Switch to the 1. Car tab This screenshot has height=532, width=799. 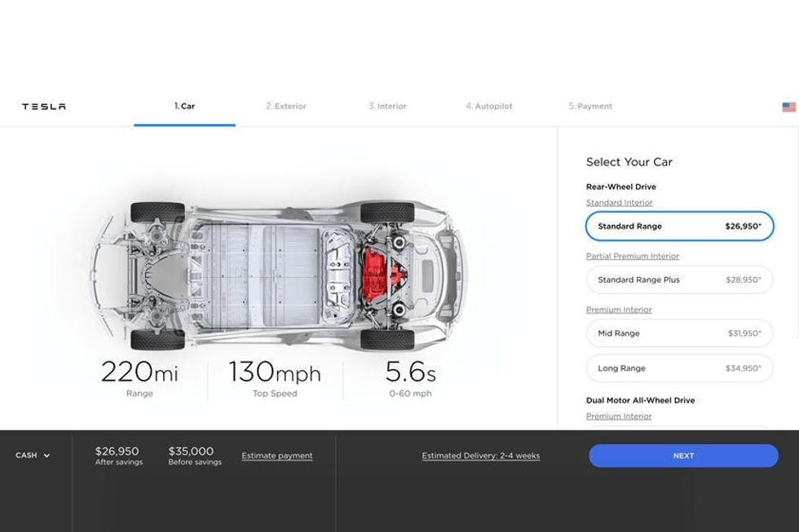(x=184, y=106)
